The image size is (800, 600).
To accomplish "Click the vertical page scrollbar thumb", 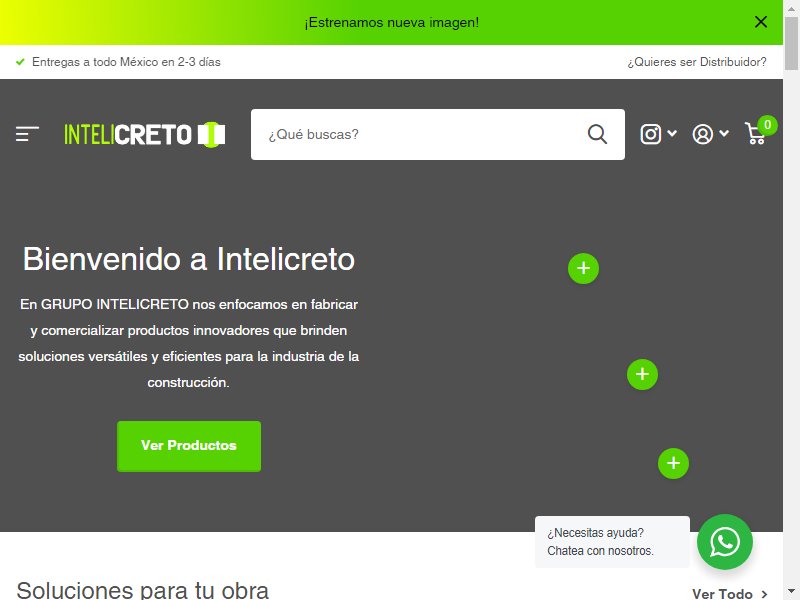I will 791,43.
